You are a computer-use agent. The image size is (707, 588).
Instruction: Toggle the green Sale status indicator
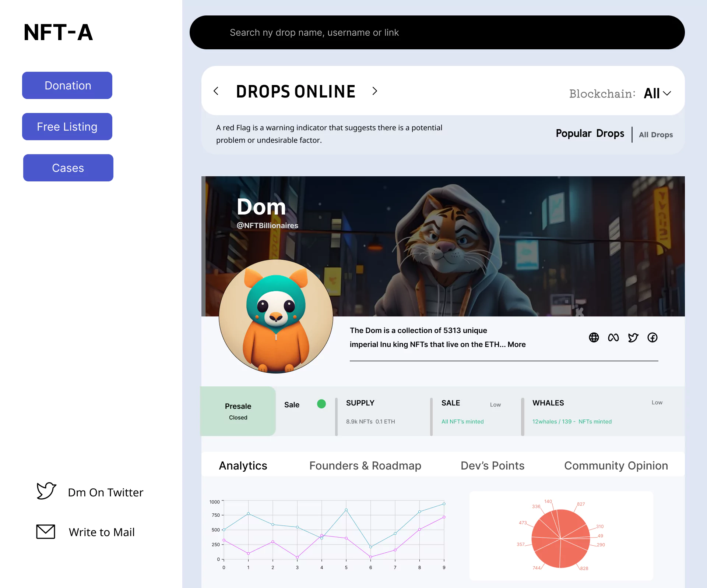click(x=321, y=404)
